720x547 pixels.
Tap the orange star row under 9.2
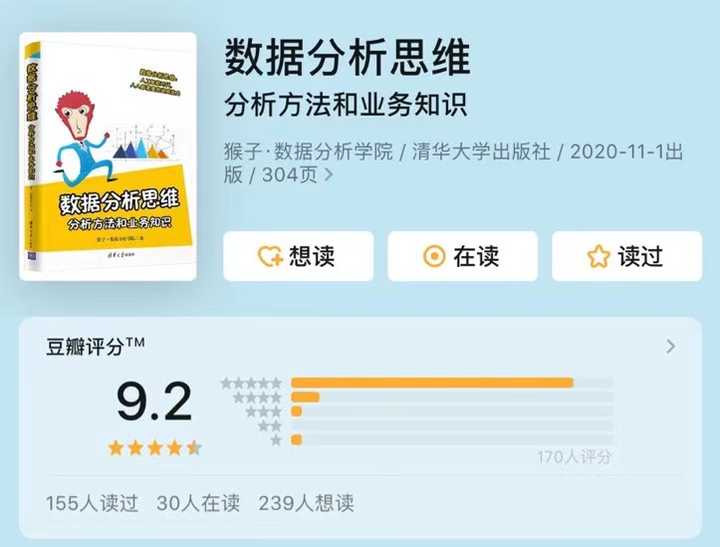(x=155, y=447)
